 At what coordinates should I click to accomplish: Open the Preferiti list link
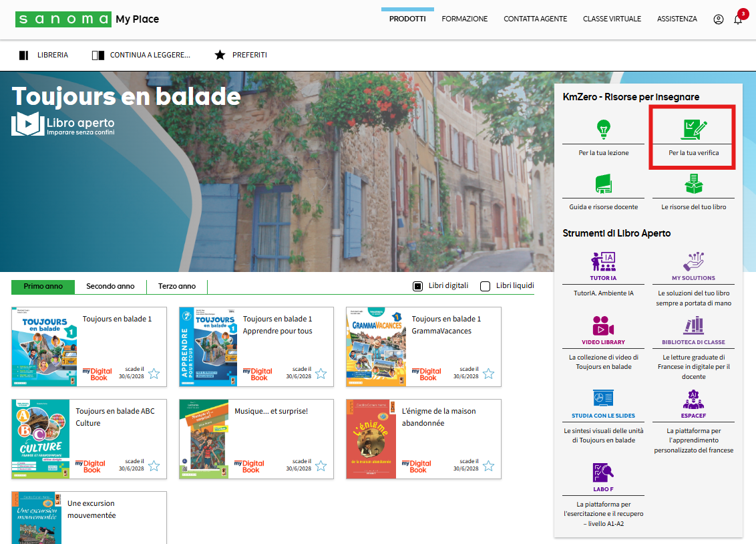coord(250,55)
